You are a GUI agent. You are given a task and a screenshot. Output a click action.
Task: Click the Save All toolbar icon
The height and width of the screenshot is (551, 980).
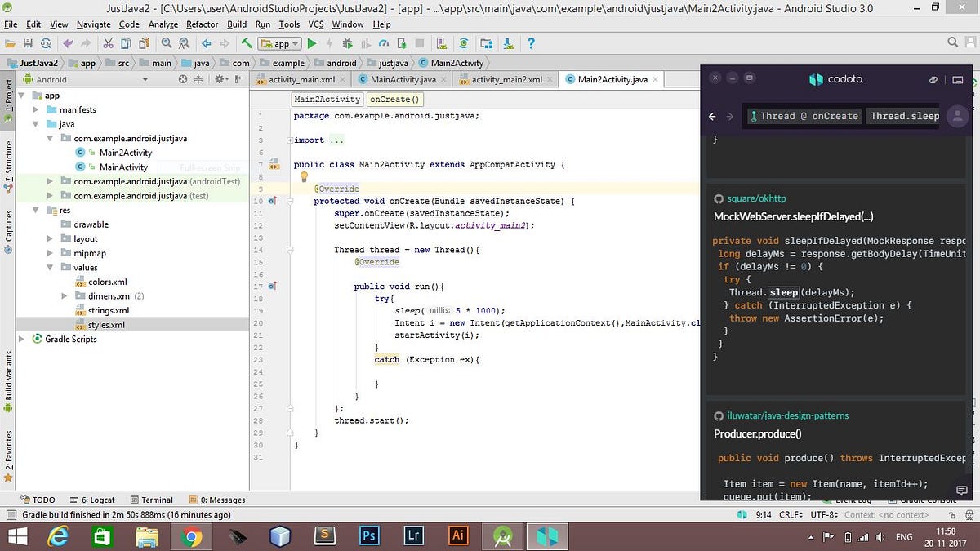[29, 42]
